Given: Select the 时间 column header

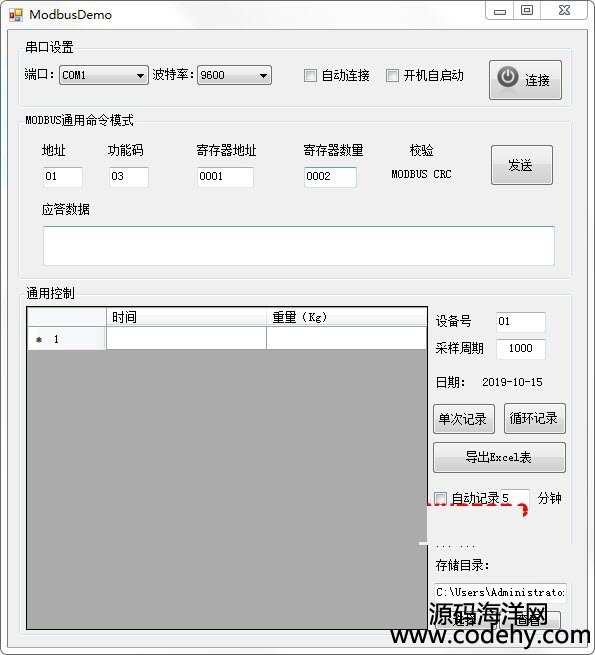Looking at the screenshot, I should point(186,317).
